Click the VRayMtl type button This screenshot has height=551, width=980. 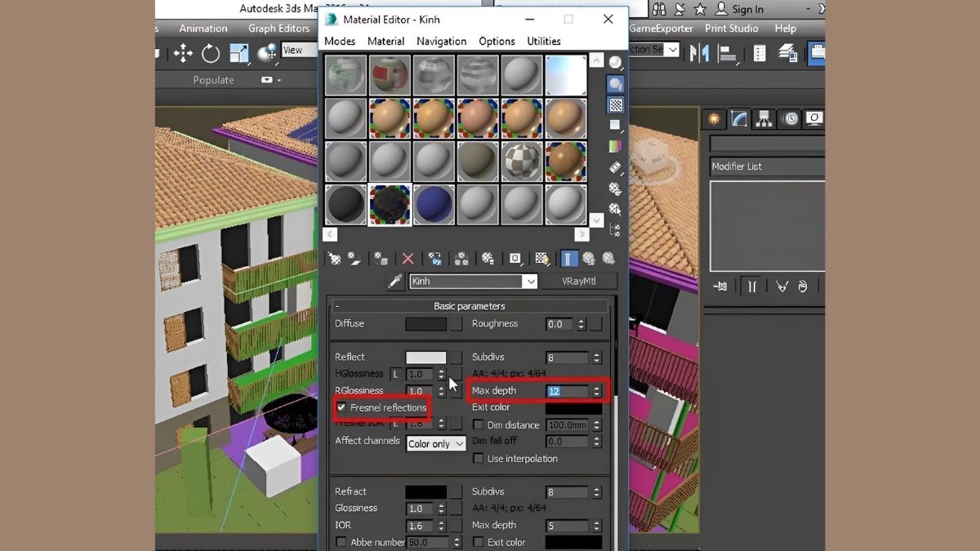580,281
